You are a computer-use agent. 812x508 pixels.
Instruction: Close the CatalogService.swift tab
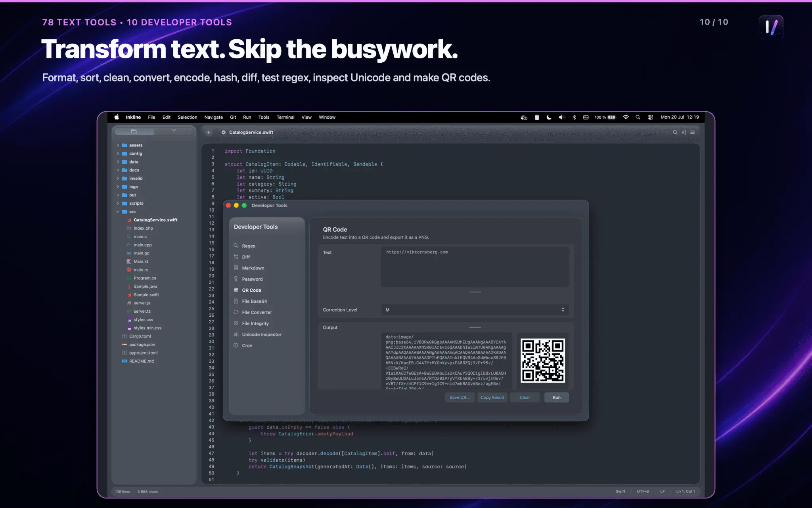[x=224, y=133]
